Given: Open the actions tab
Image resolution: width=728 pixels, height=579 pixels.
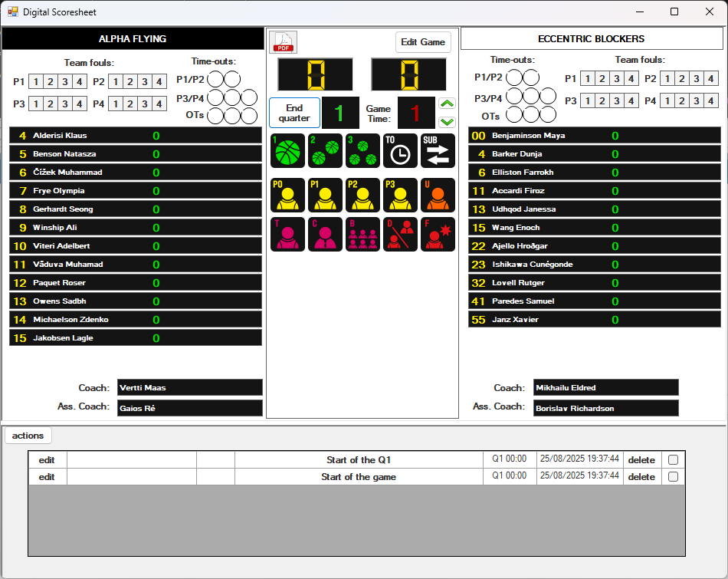Looking at the screenshot, I should pos(28,436).
